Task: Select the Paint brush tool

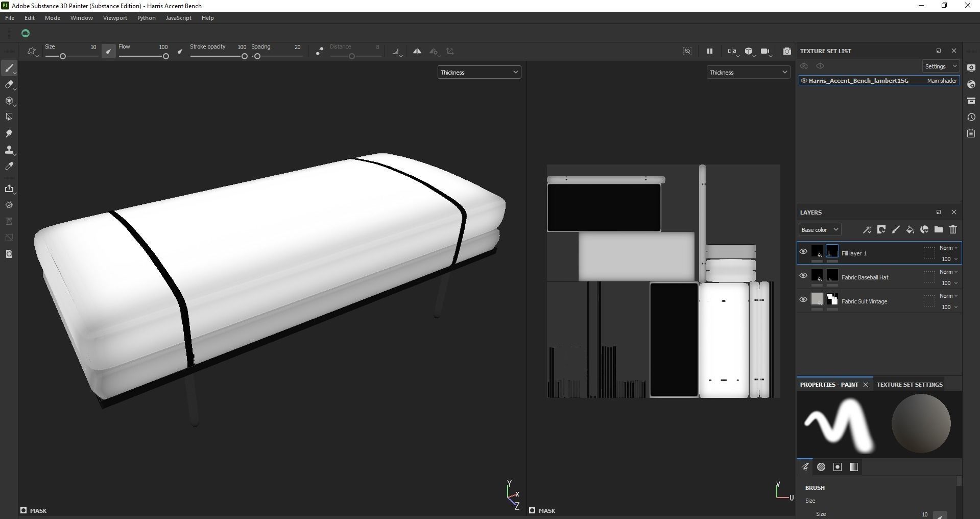Action: (9, 68)
